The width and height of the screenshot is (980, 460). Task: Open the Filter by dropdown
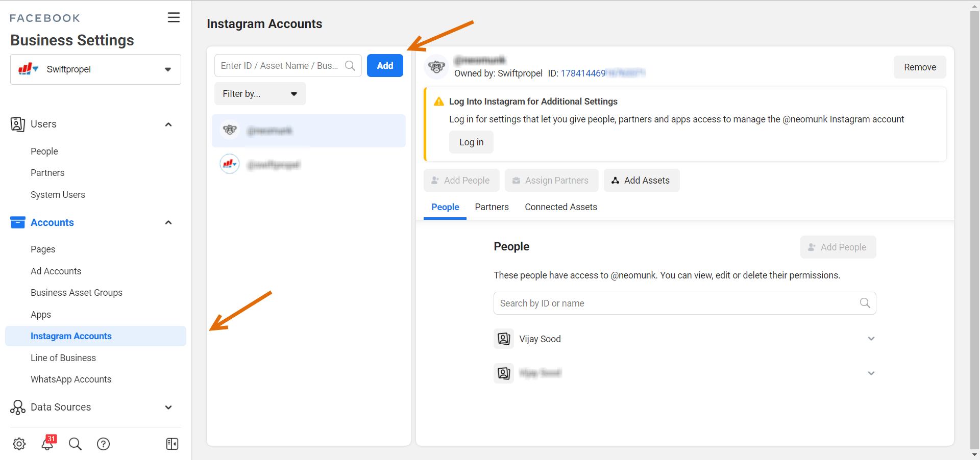260,94
